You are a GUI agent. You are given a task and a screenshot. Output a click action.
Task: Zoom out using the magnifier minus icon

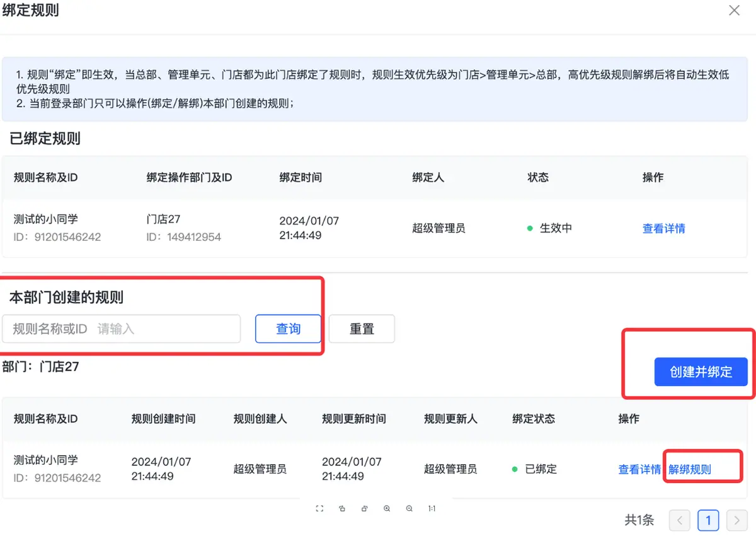[409, 509]
